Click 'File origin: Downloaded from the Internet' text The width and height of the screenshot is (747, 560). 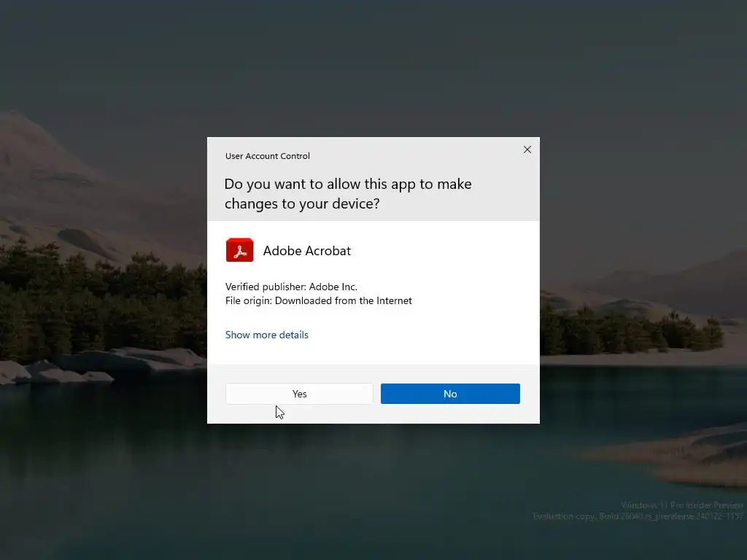pyautogui.click(x=319, y=300)
